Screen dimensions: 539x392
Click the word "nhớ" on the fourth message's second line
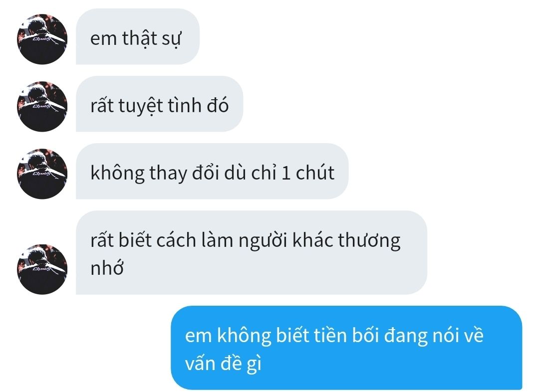pyautogui.click(x=107, y=268)
